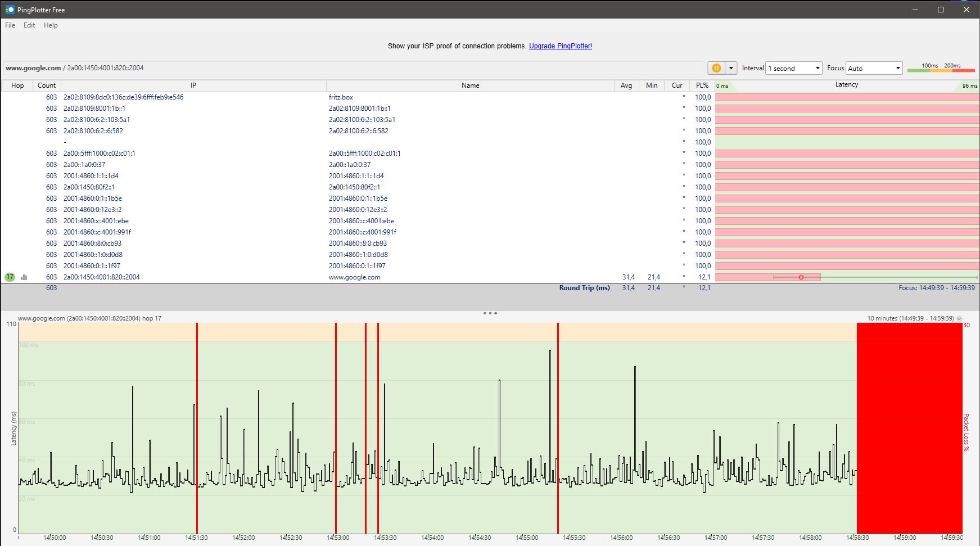Open the Edit menu

coord(29,25)
